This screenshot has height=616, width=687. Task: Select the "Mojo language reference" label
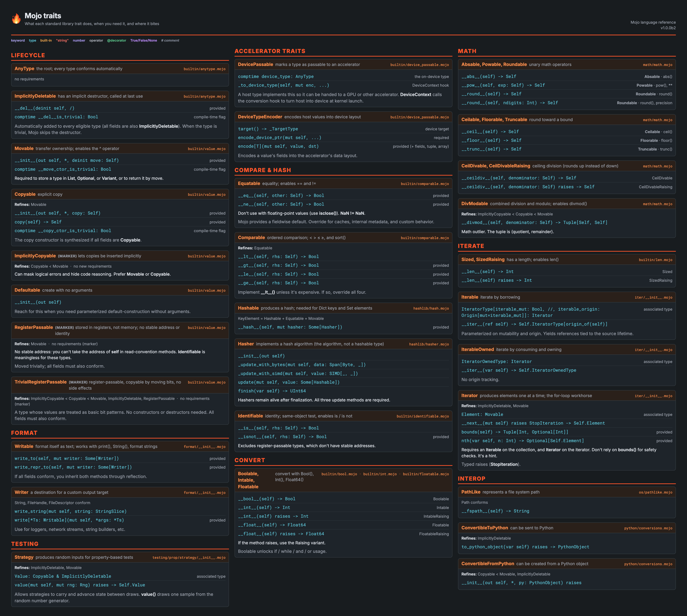[653, 22]
